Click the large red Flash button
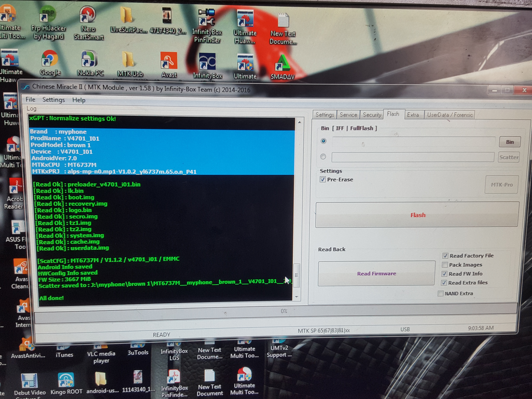Image resolution: width=532 pixels, height=399 pixels. tap(417, 215)
